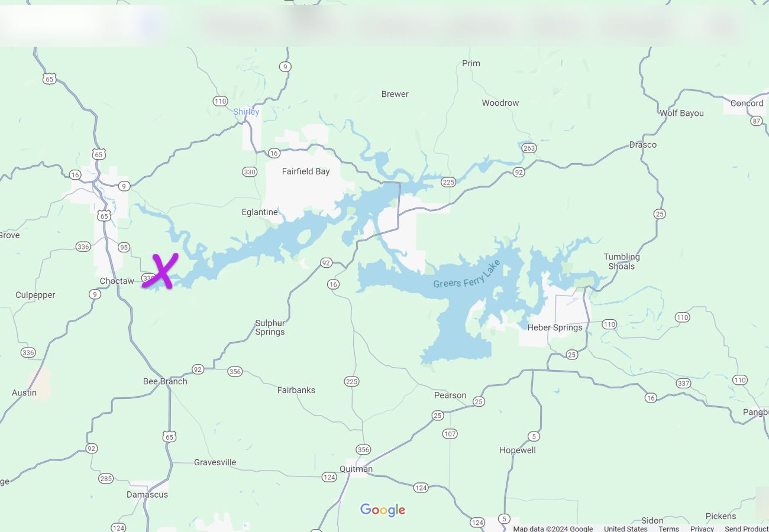Click the purple X marker on the map
Image resolution: width=769 pixels, height=532 pixels.
[160, 271]
